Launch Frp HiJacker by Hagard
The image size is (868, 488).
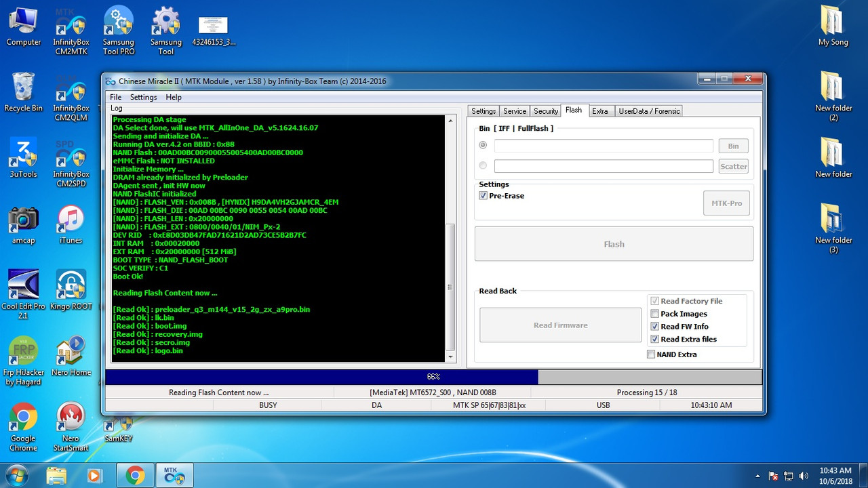pyautogui.click(x=24, y=361)
